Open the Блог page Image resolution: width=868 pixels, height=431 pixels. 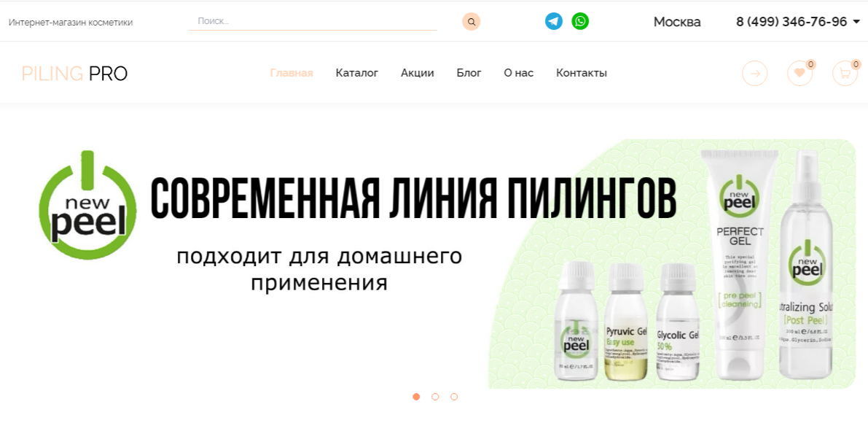469,73
